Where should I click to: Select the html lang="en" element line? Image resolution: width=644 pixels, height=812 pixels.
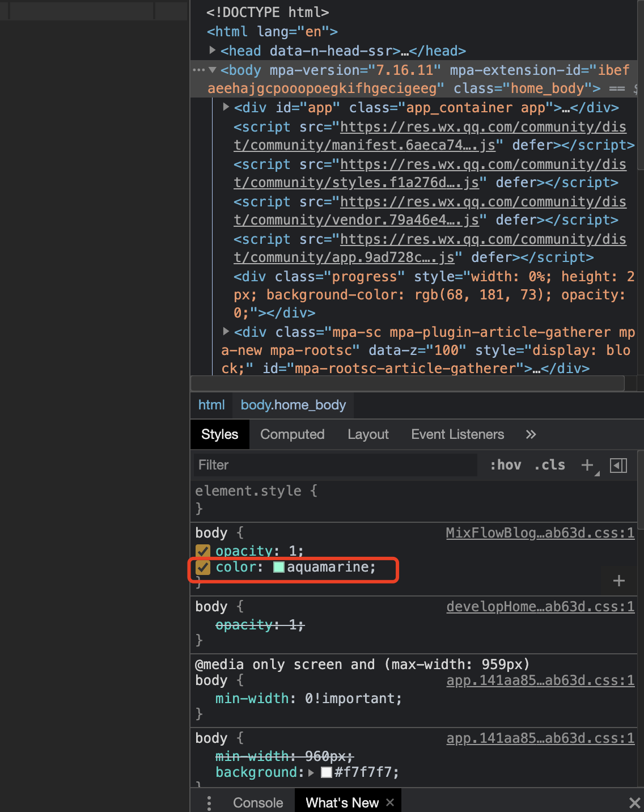272,32
